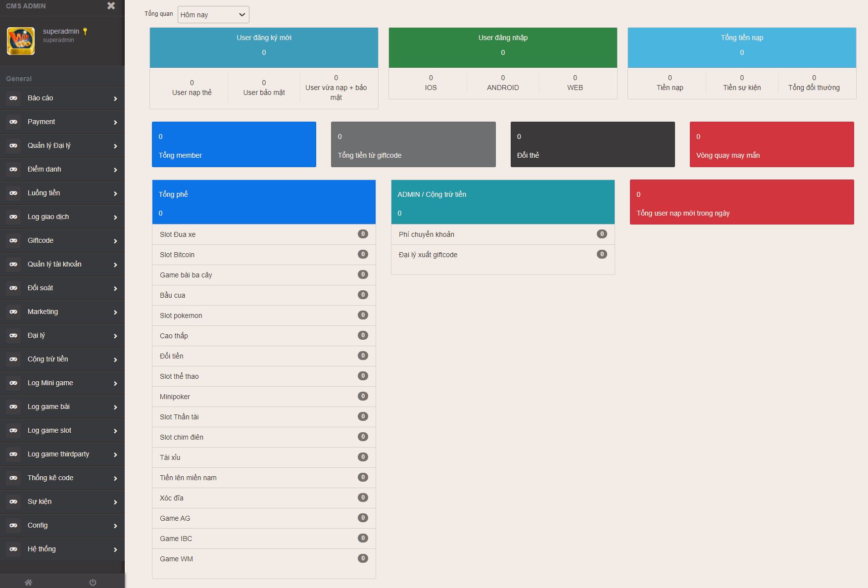Expand the Marketing chevron

pos(115,313)
